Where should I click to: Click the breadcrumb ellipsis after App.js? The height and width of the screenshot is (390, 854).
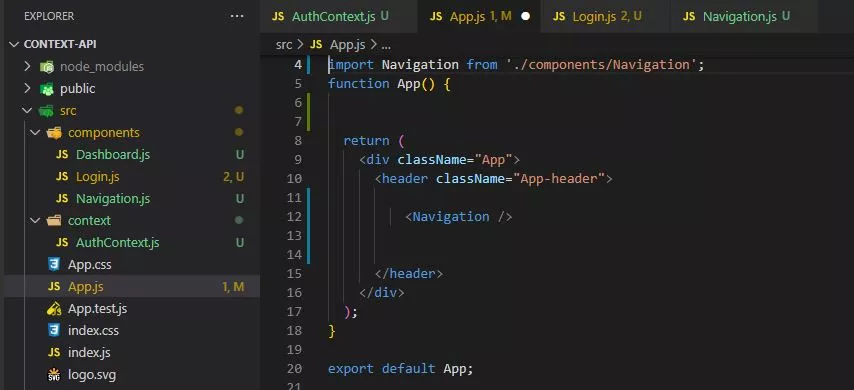[x=386, y=45]
